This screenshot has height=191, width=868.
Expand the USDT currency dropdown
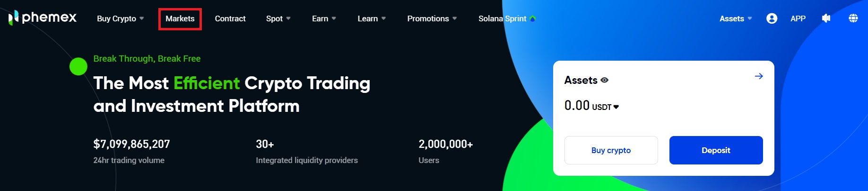616,107
